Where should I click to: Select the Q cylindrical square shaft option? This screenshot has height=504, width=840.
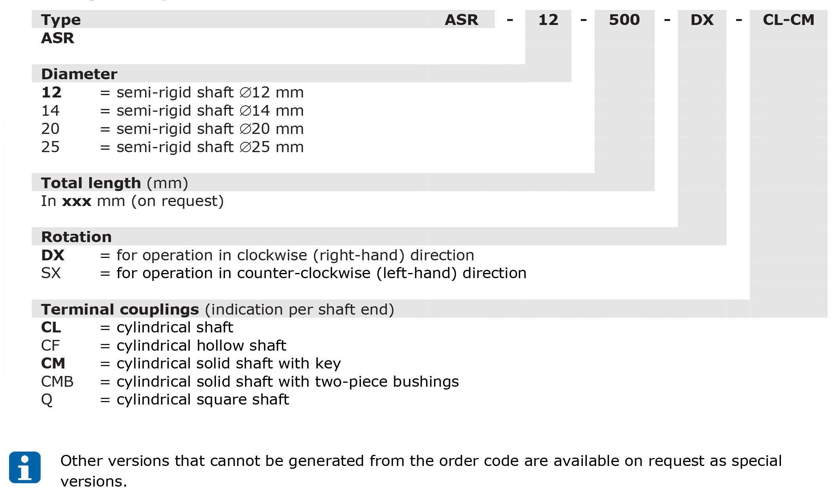(x=165, y=400)
